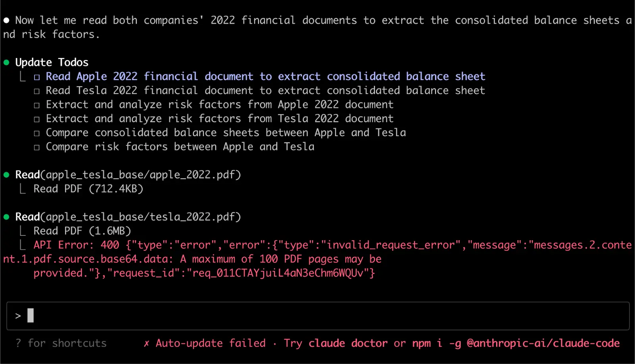Click the green bullet beside Read tesla_2022.pdf

click(6, 217)
